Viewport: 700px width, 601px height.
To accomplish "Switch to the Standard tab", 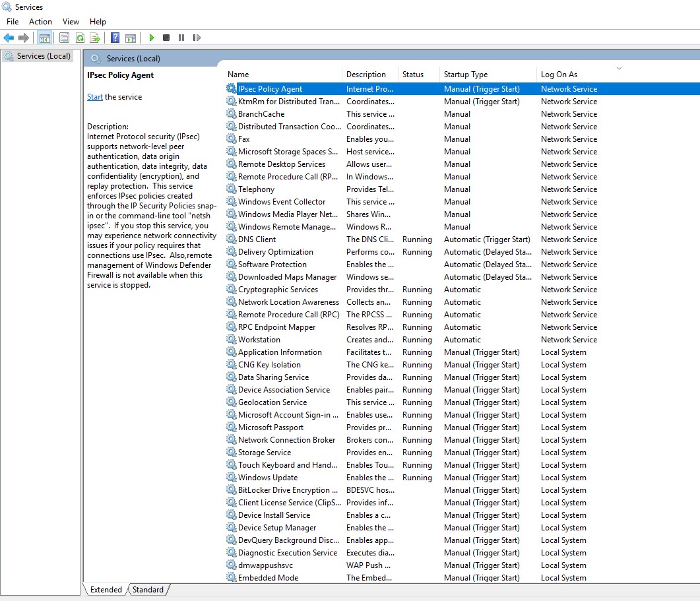I will tap(148, 589).
